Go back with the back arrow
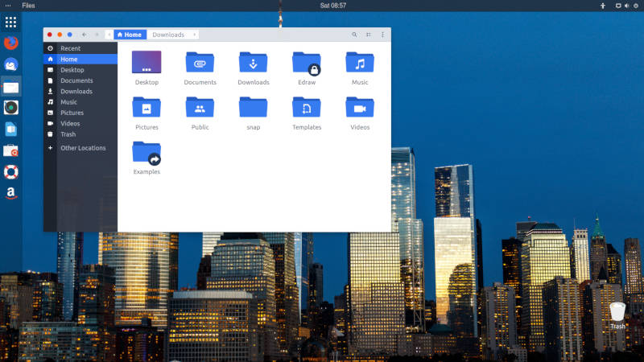This screenshot has width=644, height=362. coord(85,35)
